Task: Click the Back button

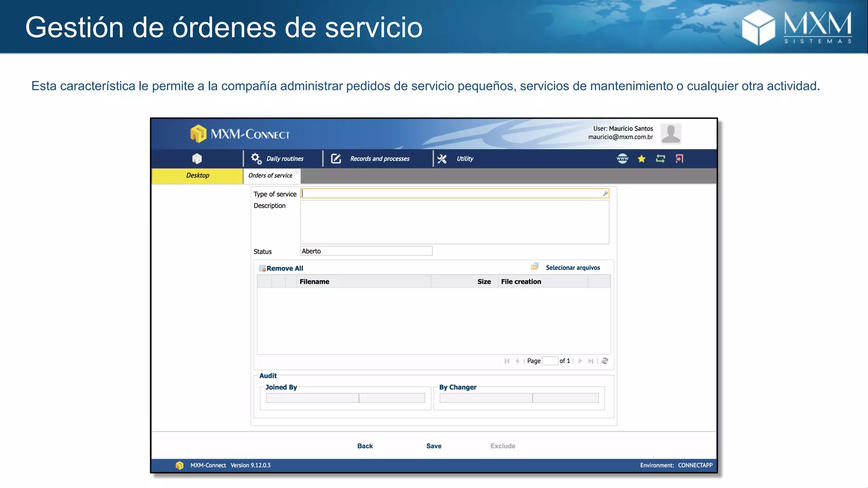Action: (365, 446)
